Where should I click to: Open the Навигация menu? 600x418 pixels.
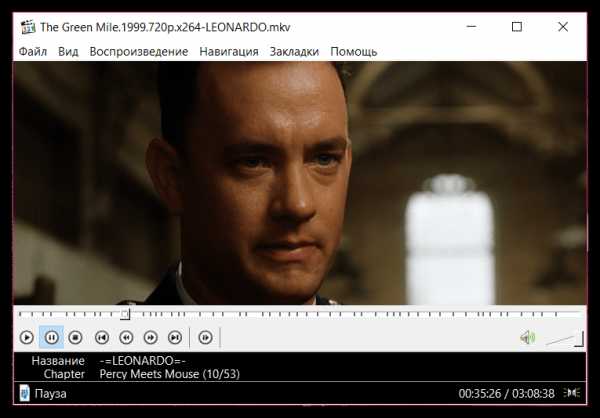click(229, 52)
